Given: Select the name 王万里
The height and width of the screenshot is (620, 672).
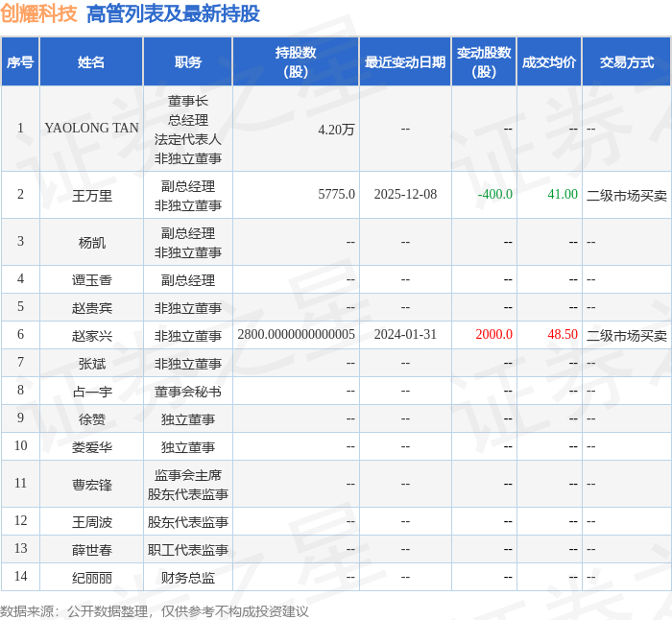Looking at the screenshot, I should pos(92,196).
